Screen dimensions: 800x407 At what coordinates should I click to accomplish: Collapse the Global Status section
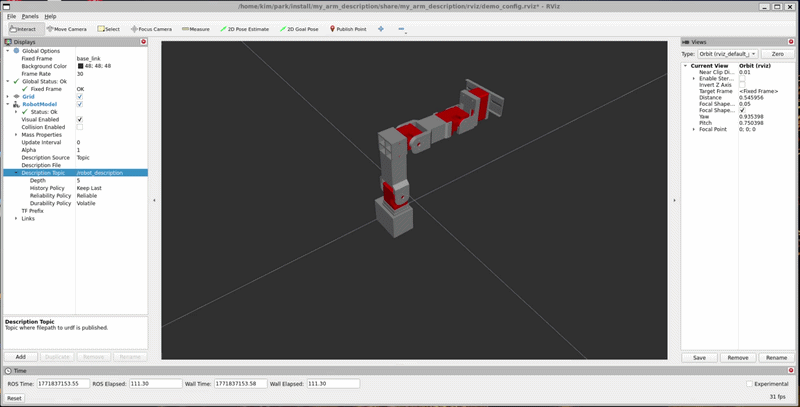[x=8, y=81]
